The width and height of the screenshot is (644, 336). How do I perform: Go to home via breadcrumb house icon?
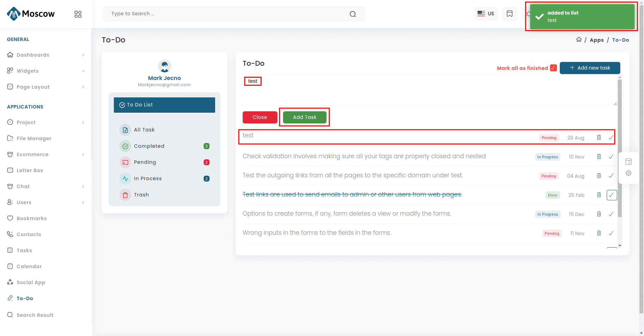[x=579, y=40]
